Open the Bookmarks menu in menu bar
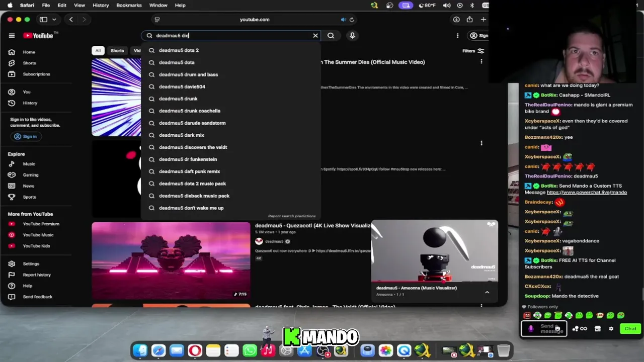The width and height of the screenshot is (644, 362). click(129, 5)
